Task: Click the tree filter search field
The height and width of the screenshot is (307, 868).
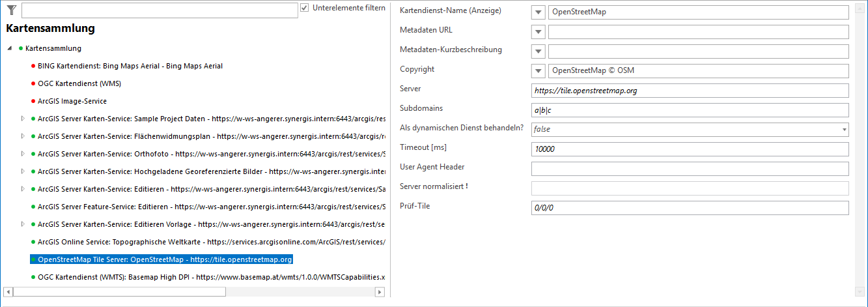Action: tap(159, 10)
